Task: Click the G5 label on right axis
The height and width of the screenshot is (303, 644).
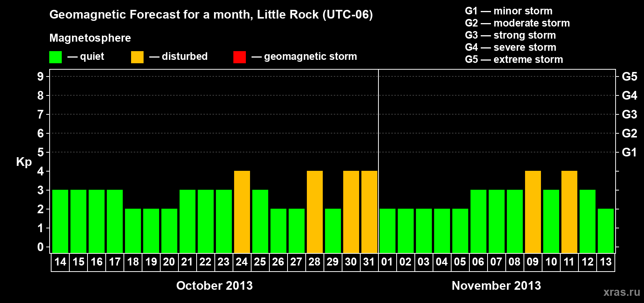Action: click(629, 77)
